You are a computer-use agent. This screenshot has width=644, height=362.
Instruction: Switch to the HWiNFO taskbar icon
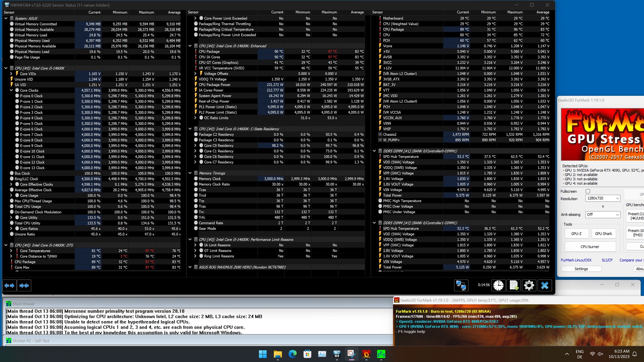tap(337, 354)
